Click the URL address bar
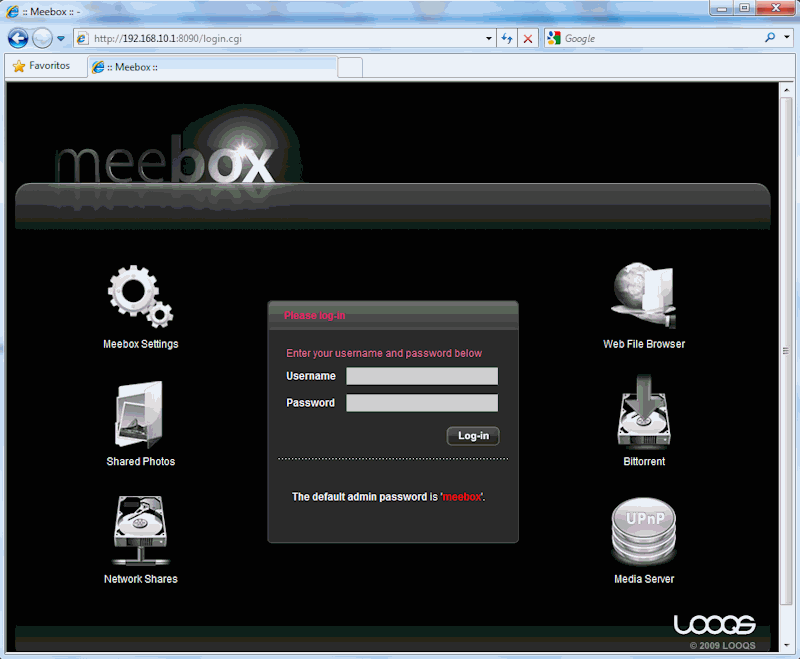Viewport: 800px width, 659px height. click(286, 38)
